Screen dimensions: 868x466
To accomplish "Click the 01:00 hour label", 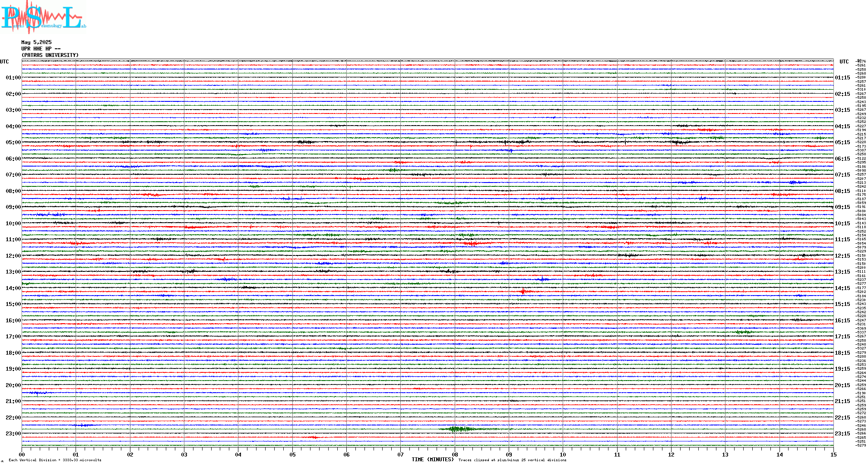I will click(x=13, y=78).
